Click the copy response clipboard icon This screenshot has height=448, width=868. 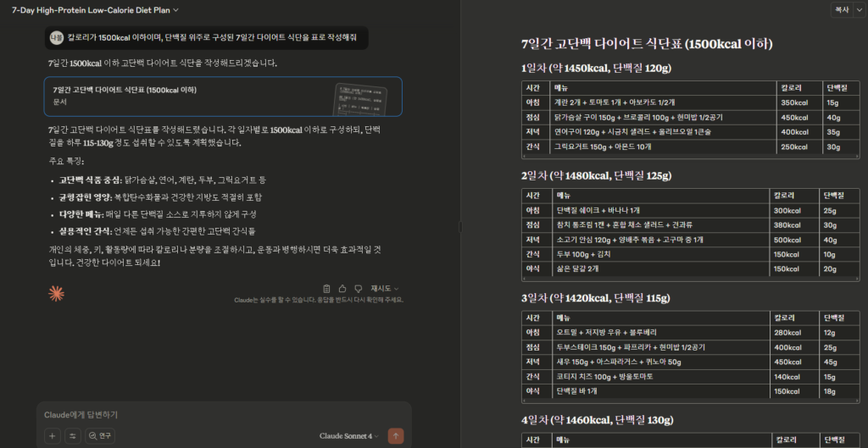327,288
